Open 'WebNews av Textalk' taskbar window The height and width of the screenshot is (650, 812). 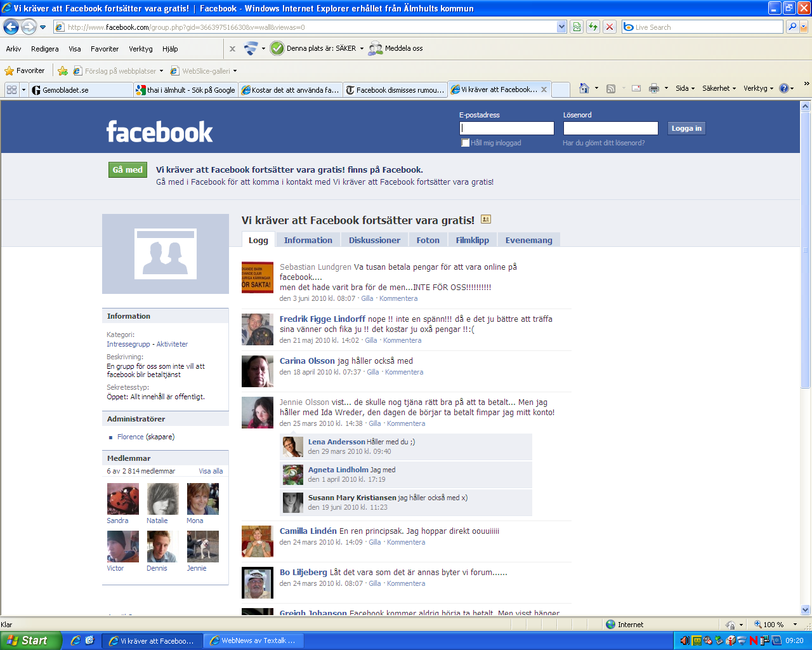click(253, 640)
